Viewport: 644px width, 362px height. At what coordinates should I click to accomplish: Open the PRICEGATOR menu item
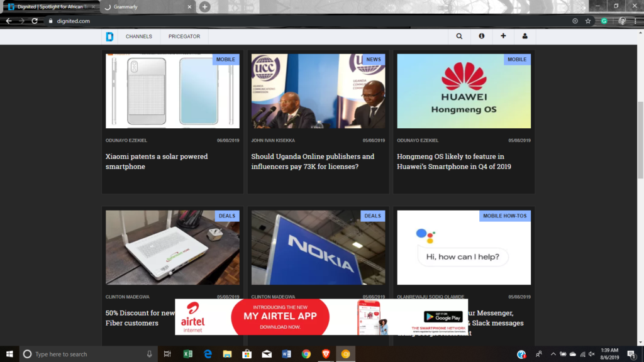[x=184, y=36]
